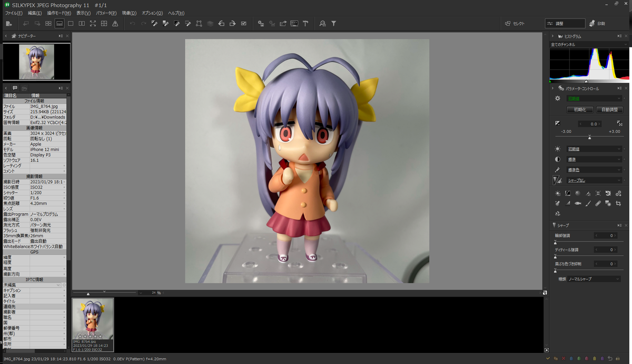Click the open file icon in the toolbar

pyautogui.click(x=9, y=24)
